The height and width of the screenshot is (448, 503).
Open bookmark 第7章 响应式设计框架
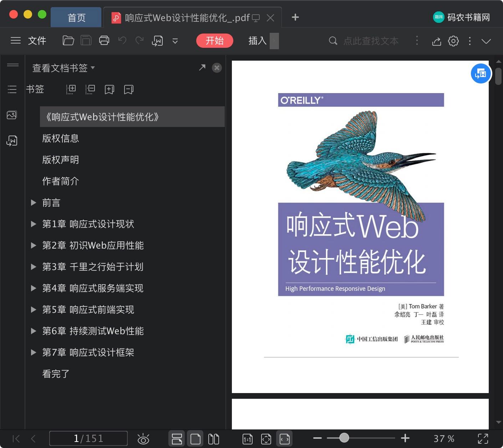coord(88,352)
